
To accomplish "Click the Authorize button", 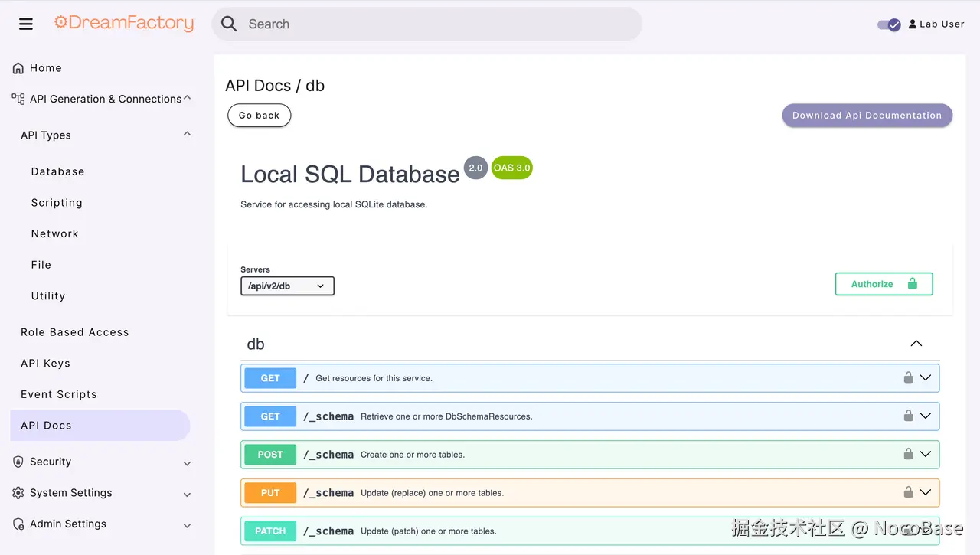I will (x=884, y=284).
